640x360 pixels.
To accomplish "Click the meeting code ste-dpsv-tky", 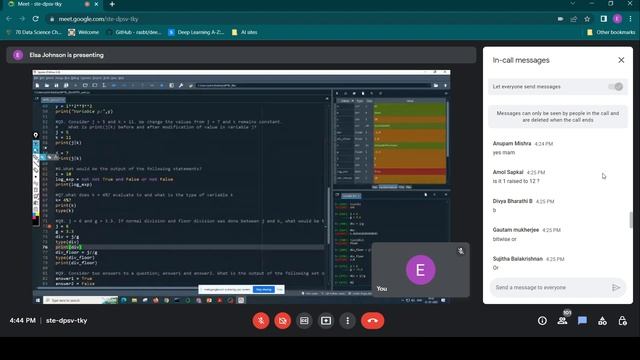I will coord(67,320).
